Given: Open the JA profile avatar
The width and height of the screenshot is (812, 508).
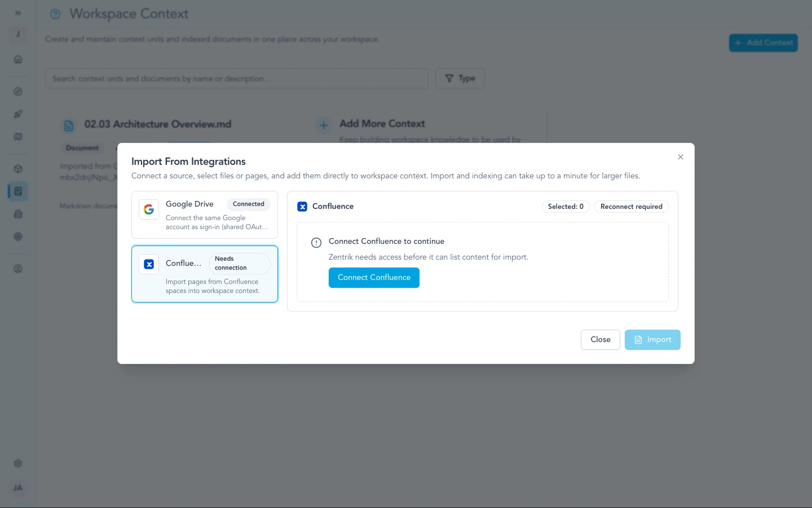Looking at the screenshot, I should click(x=18, y=488).
